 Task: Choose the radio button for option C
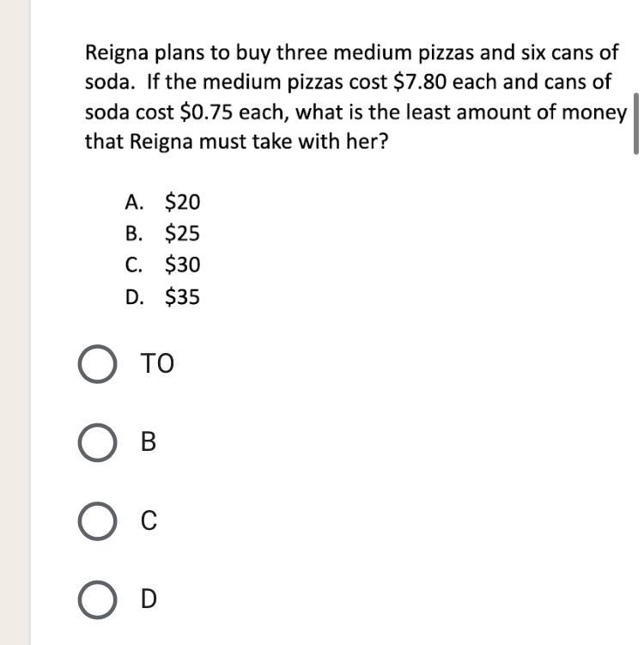click(x=98, y=521)
